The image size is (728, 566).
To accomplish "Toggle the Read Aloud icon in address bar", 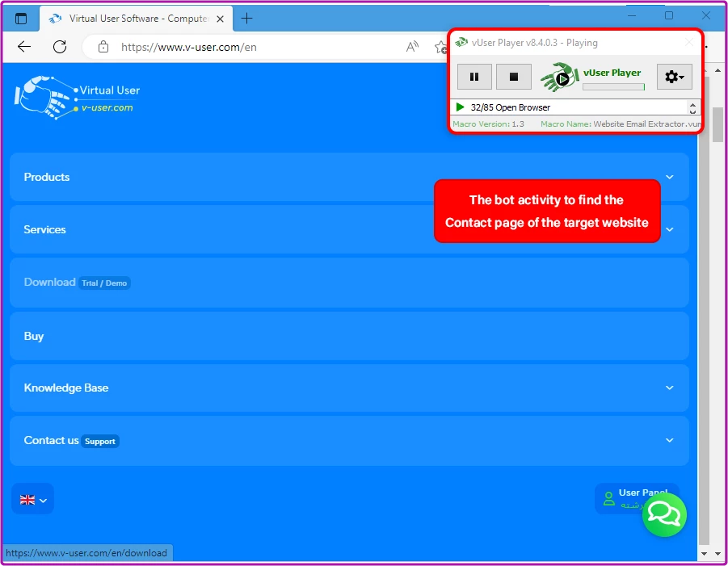I will (412, 46).
